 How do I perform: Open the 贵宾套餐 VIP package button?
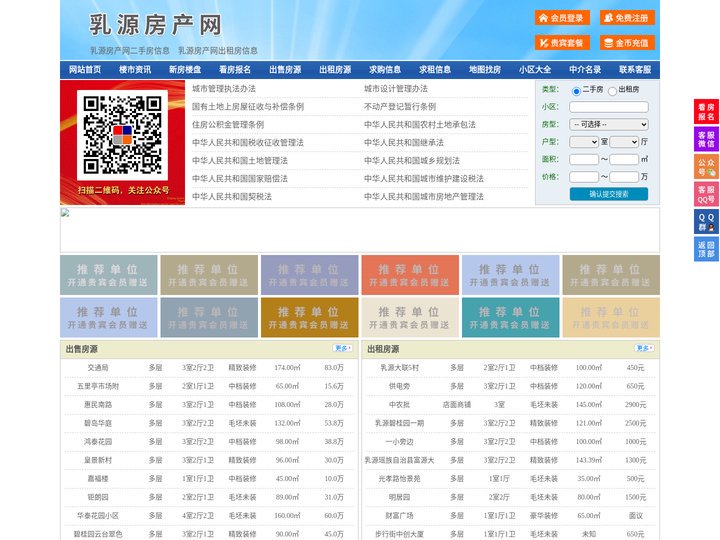(x=562, y=43)
